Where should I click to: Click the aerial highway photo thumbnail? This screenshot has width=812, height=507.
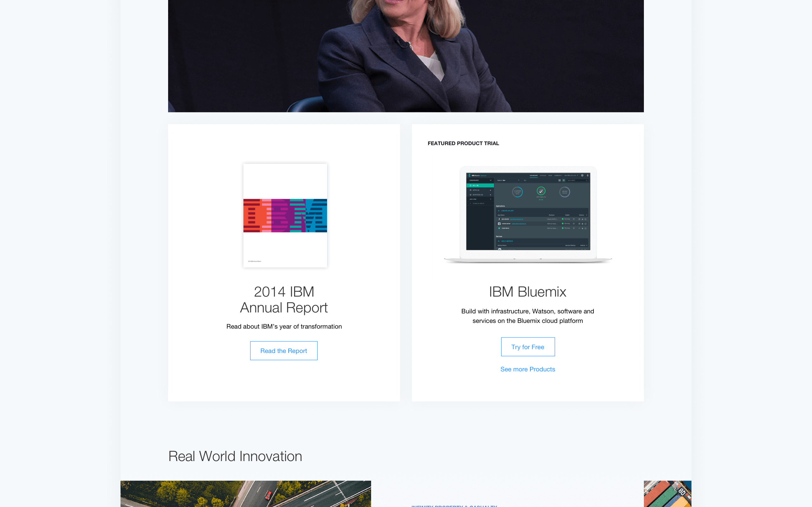click(x=246, y=494)
